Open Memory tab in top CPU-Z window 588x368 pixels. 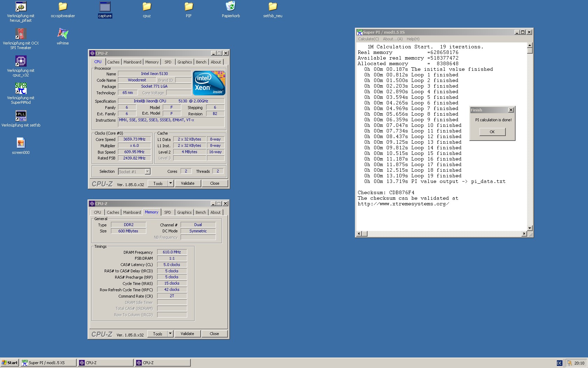tap(152, 62)
